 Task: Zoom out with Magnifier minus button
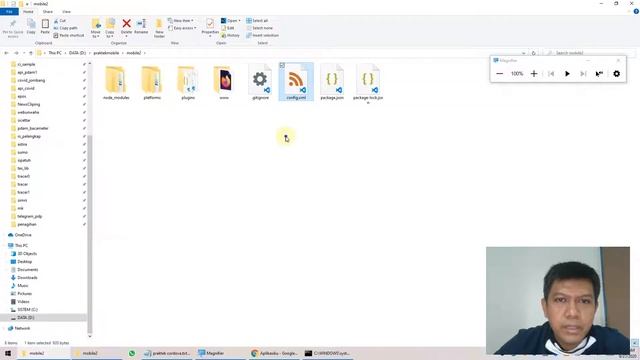tap(500, 73)
